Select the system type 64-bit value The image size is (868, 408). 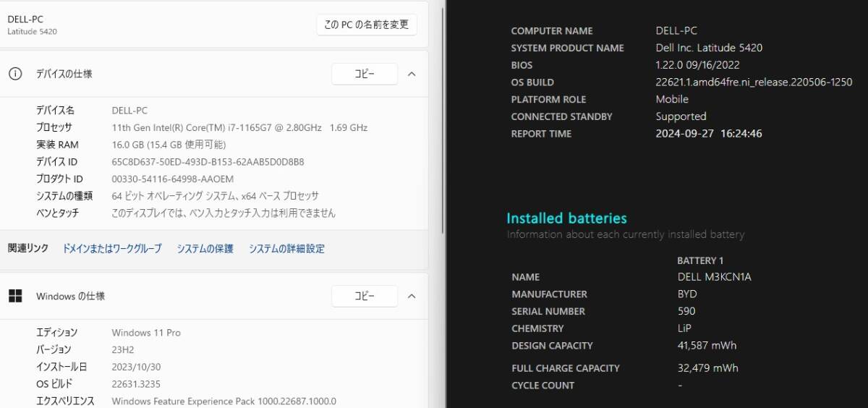coord(216,196)
